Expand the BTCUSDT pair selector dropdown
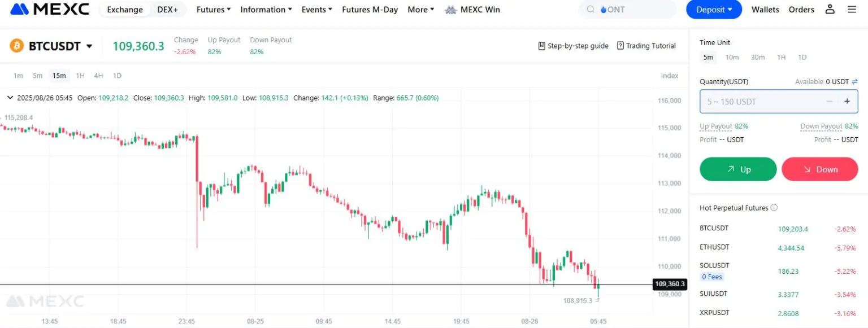The image size is (868, 328). coord(89,46)
